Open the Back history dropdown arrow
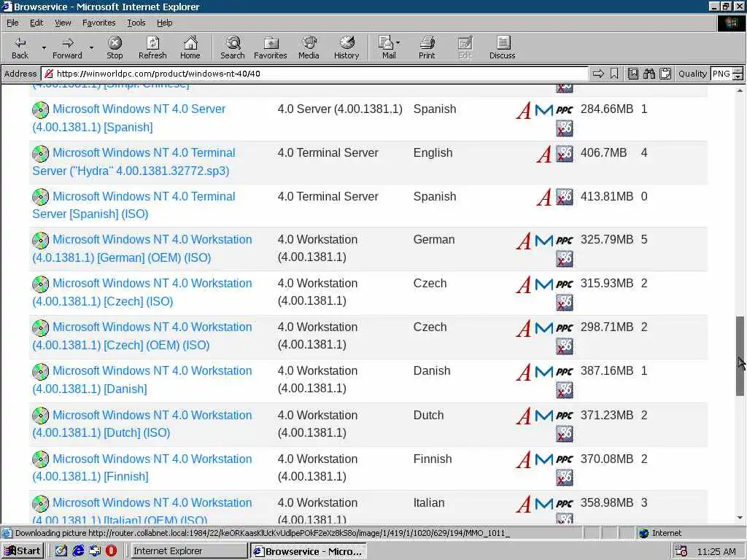 [x=44, y=47]
